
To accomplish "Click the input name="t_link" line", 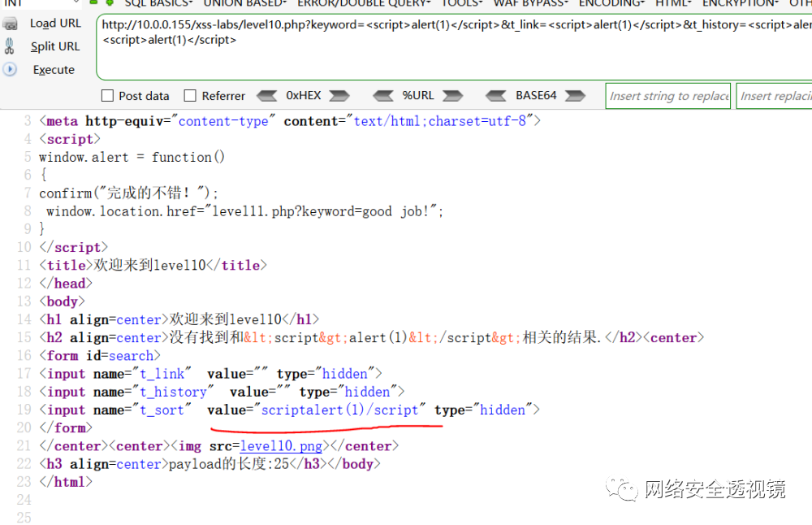I will click(211, 374).
